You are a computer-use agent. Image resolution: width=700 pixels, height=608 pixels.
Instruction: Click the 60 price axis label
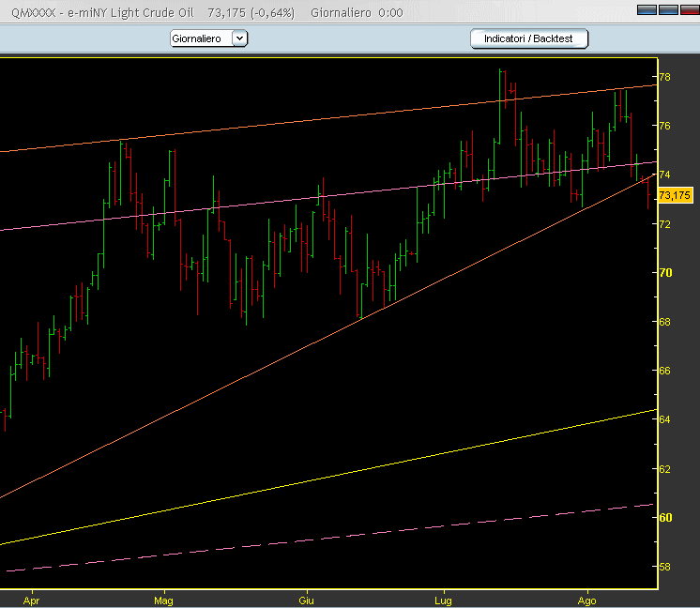(665, 517)
